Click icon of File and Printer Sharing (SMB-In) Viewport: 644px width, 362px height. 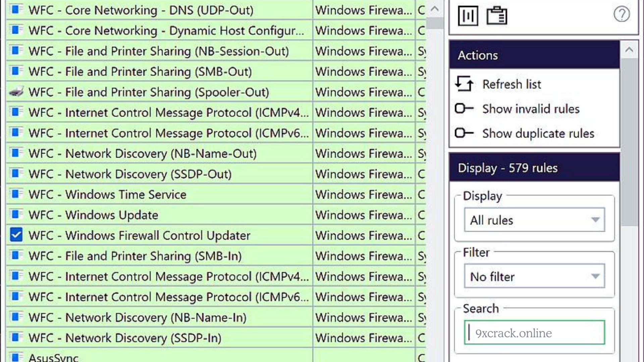[16, 255]
